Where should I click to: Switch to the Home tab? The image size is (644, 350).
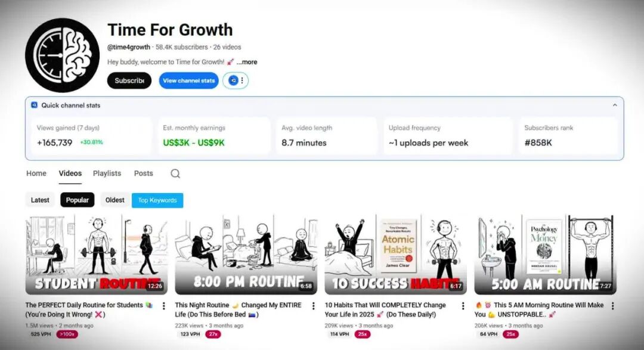click(x=36, y=174)
